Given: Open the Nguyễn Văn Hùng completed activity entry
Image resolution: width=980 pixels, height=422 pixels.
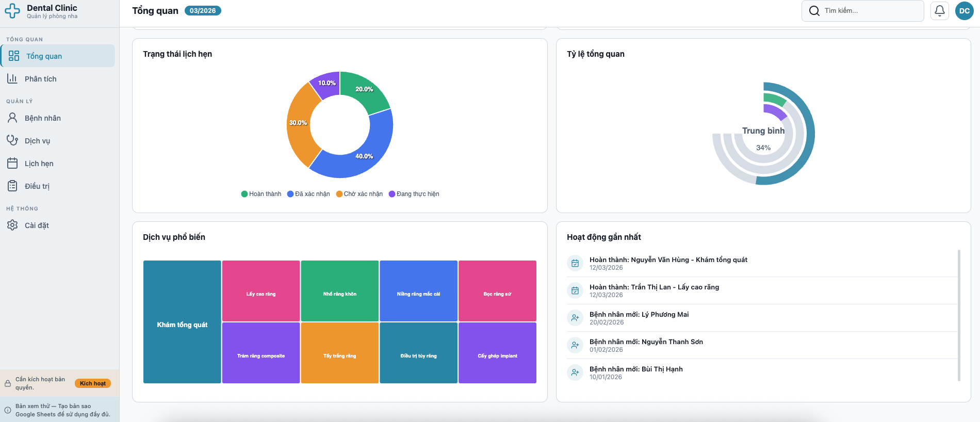Looking at the screenshot, I should point(668,263).
